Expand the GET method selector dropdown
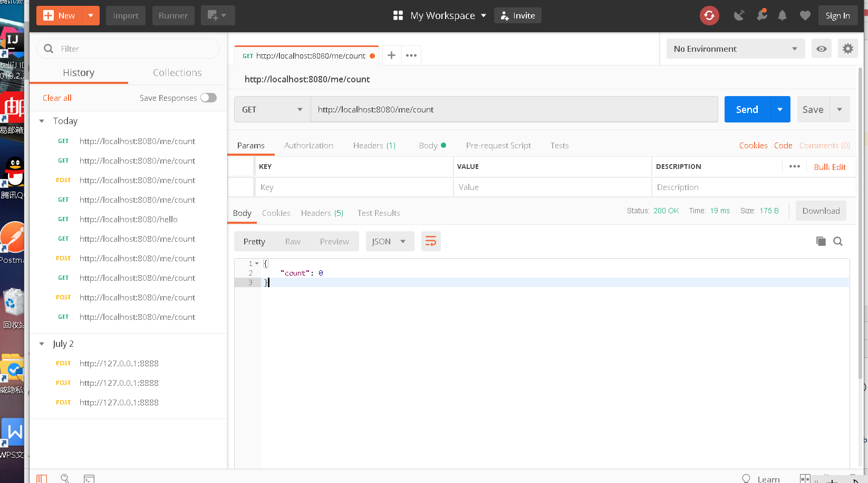 [300, 109]
